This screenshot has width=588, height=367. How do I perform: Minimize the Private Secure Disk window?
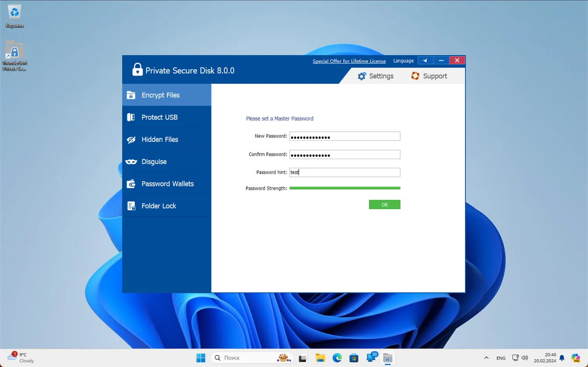(x=441, y=60)
